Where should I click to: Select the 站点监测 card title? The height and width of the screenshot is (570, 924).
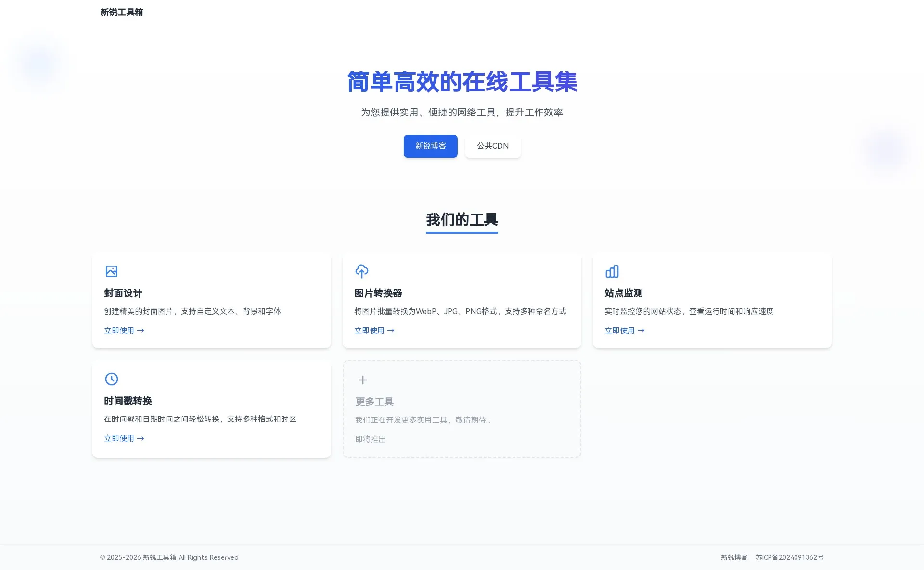[624, 293]
